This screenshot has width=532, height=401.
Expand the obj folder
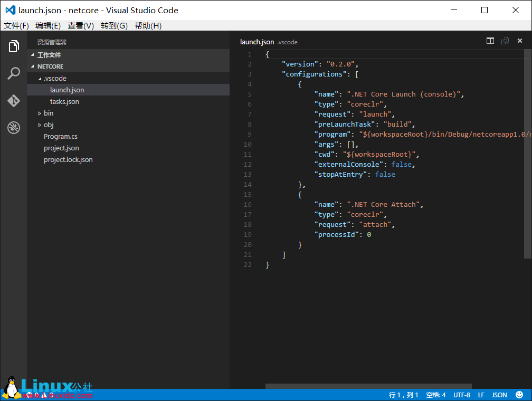tap(40, 125)
